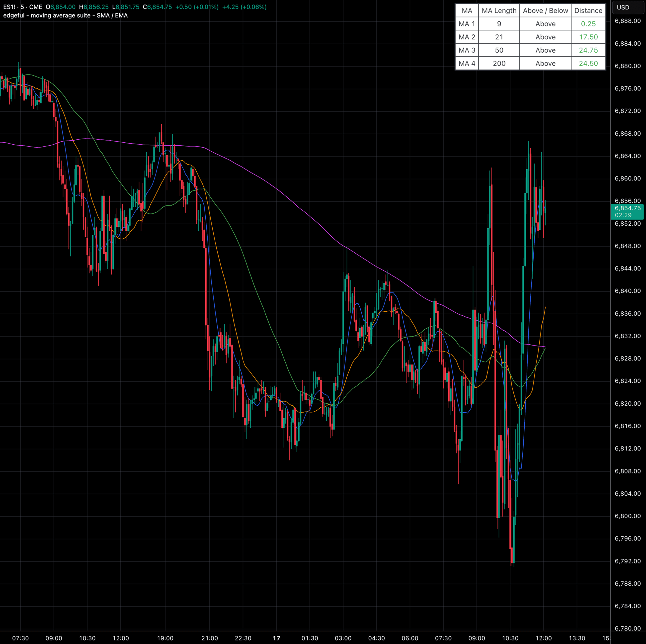Click the Above / Below column header
The image size is (646, 644).
(545, 10)
